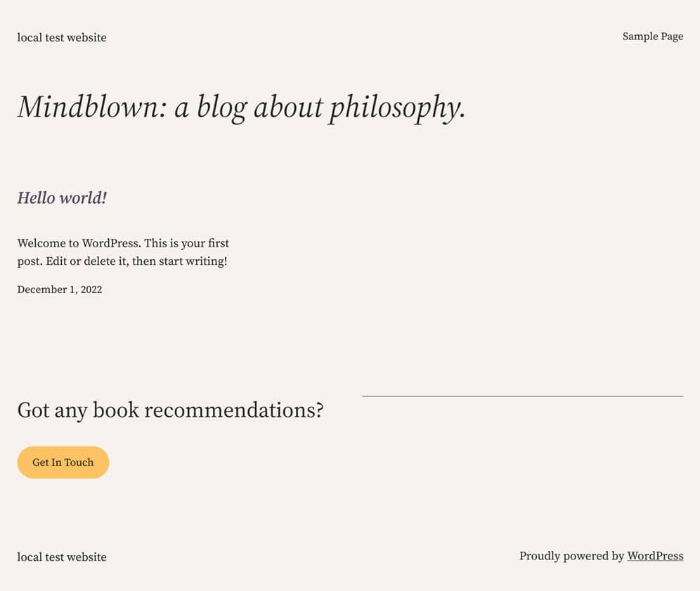Click the word "recommendations?" in the lower heading
The height and width of the screenshot is (591, 700).
click(233, 410)
